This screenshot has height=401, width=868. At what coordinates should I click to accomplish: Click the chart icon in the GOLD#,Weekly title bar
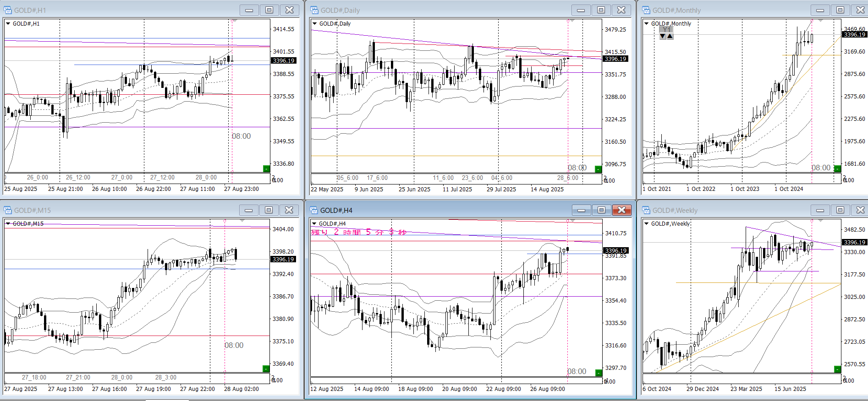tap(646, 210)
